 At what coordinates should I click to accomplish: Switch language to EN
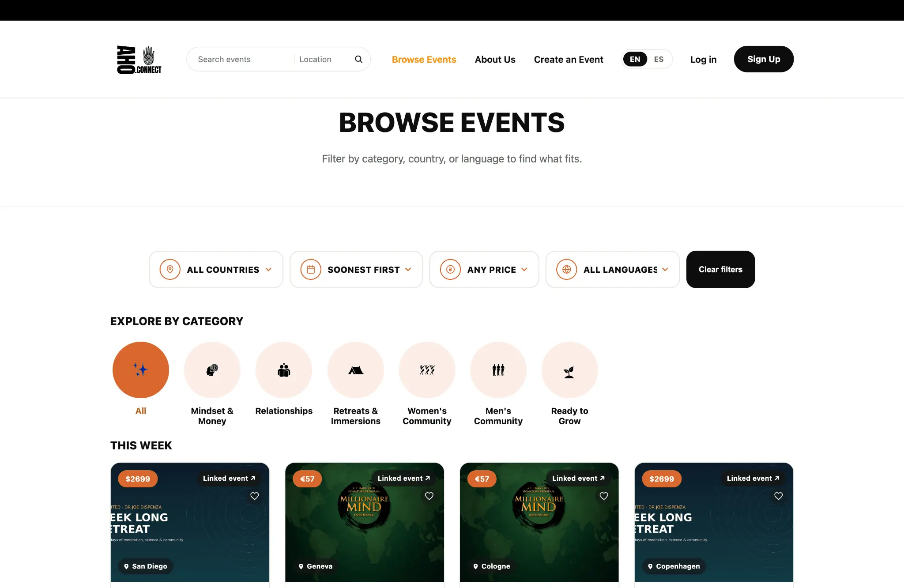click(x=635, y=59)
